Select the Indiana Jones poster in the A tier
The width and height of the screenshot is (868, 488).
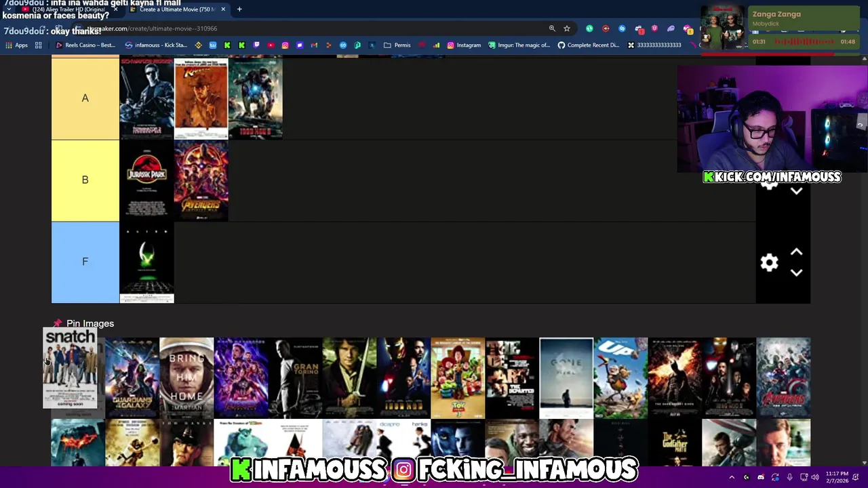click(201, 98)
